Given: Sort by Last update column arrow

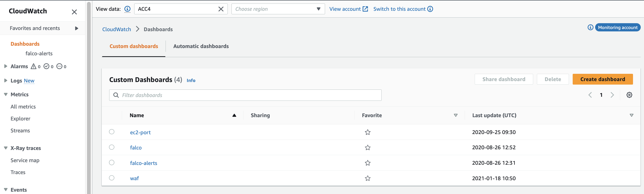Looking at the screenshot, I should click(632, 115).
